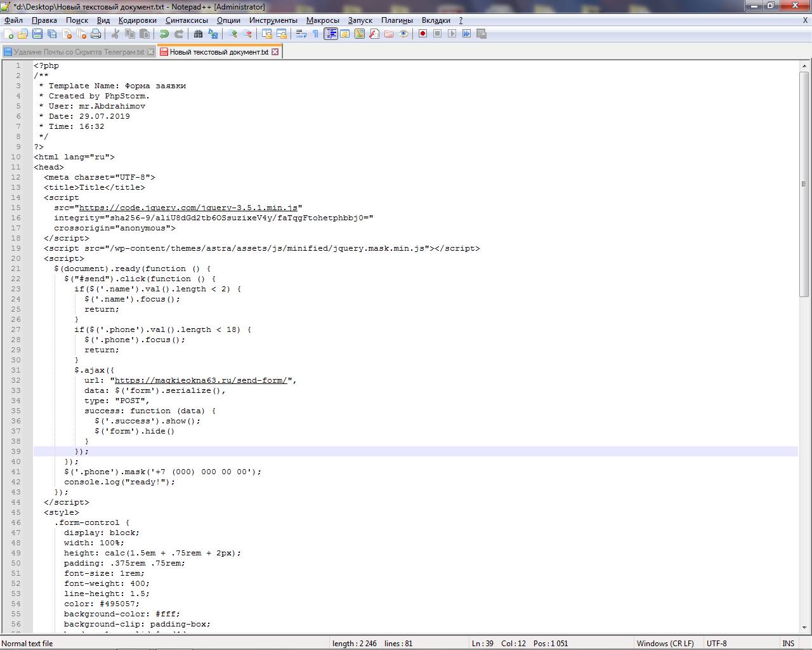812x650 pixels.
Task: Click the text console.log("ready!");
Action: 119,482
